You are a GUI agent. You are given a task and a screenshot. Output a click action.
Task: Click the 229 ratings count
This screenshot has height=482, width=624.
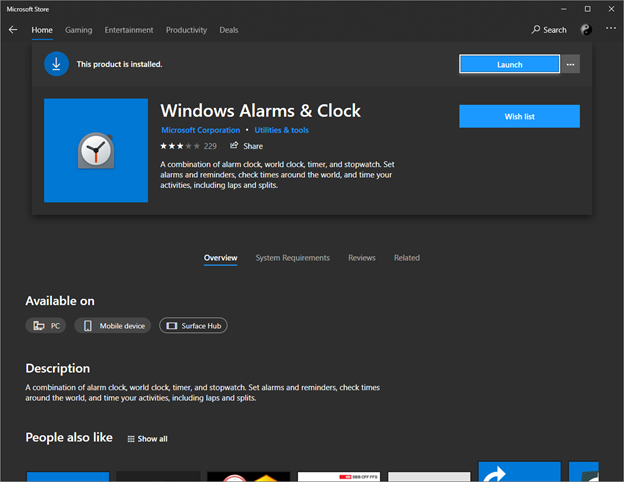click(210, 146)
